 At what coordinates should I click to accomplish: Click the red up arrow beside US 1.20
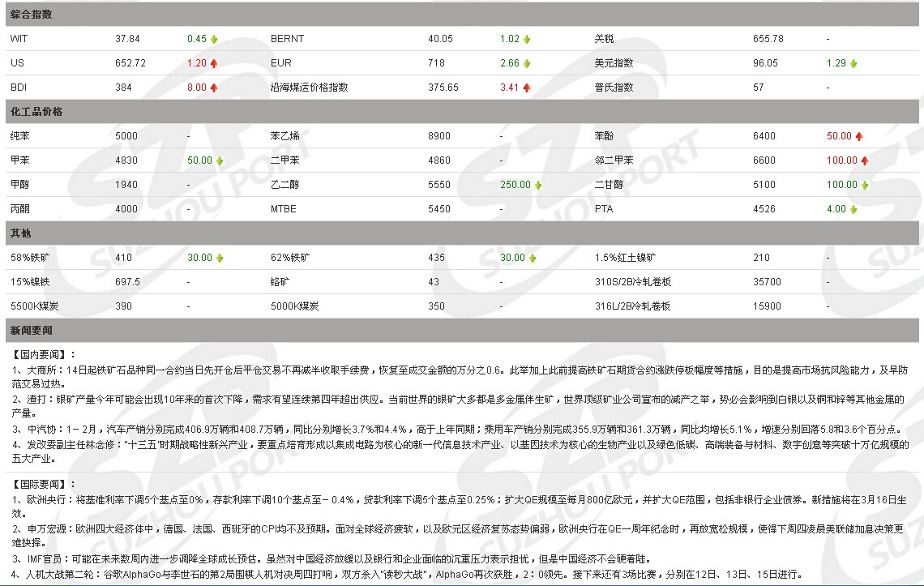click(214, 63)
